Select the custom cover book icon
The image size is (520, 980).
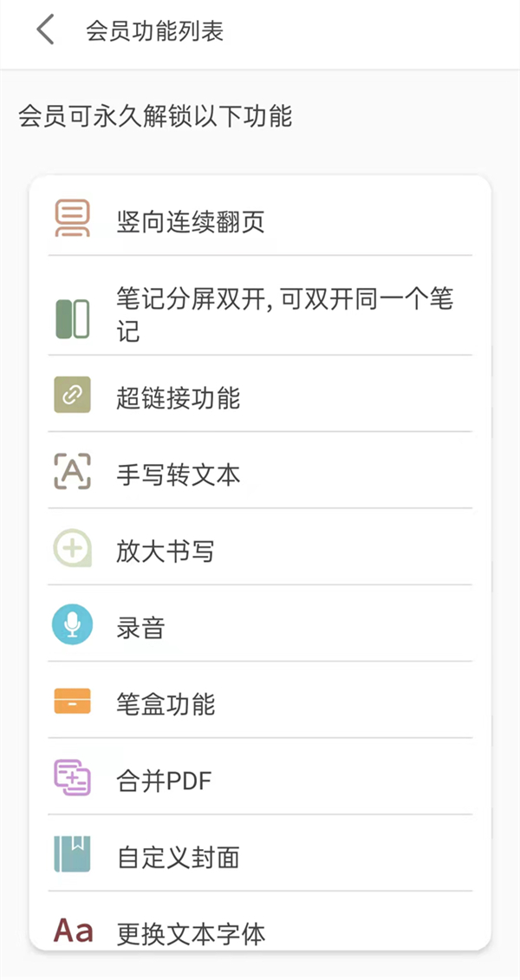[73, 856]
